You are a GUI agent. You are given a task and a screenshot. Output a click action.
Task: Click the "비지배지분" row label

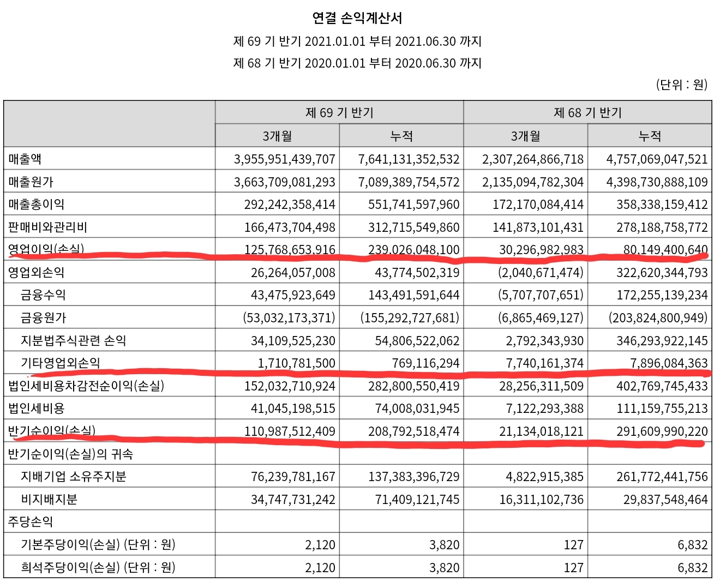(49, 499)
